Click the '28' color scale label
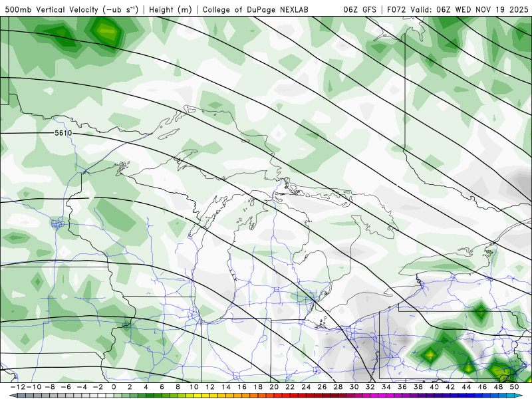This screenshot has height=399, width=532. click(338, 387)
